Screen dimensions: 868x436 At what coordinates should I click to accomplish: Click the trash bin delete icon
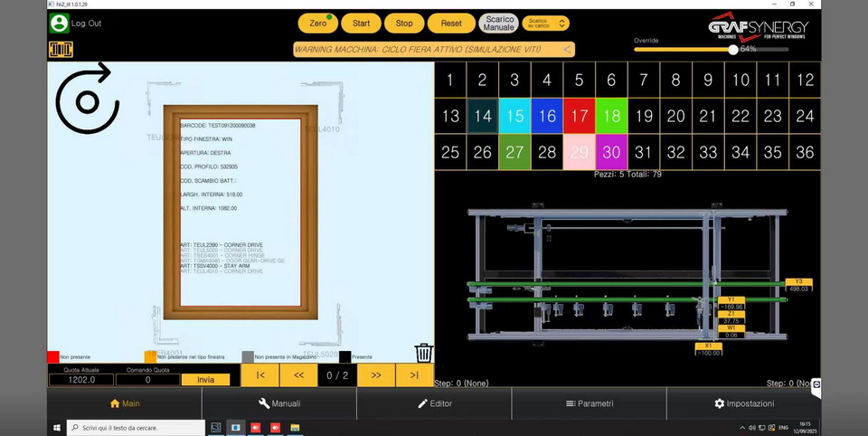pos(423,353)
